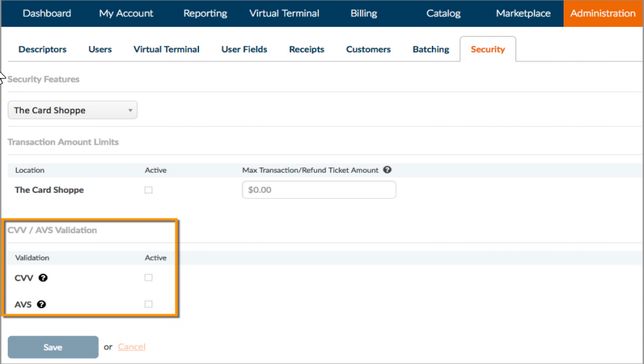
Task: Go to the Reporting menu
Action: [x=205, y=13]
